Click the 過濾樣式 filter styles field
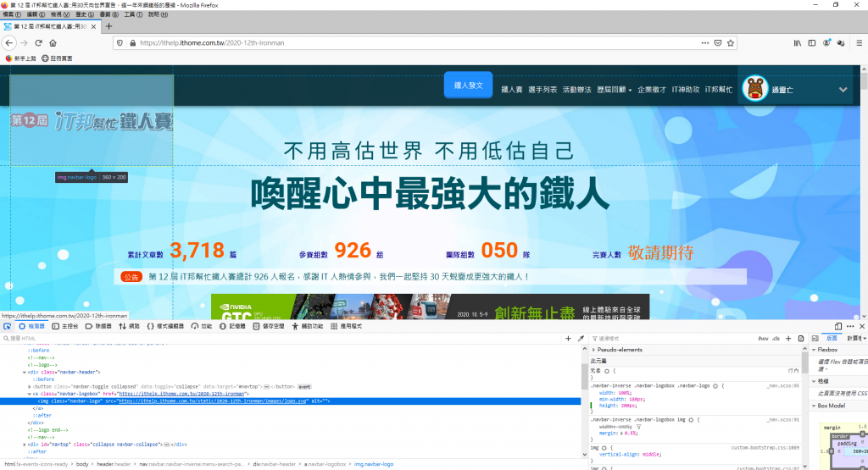This screenshot has height=470, width=868. (672, 339)
